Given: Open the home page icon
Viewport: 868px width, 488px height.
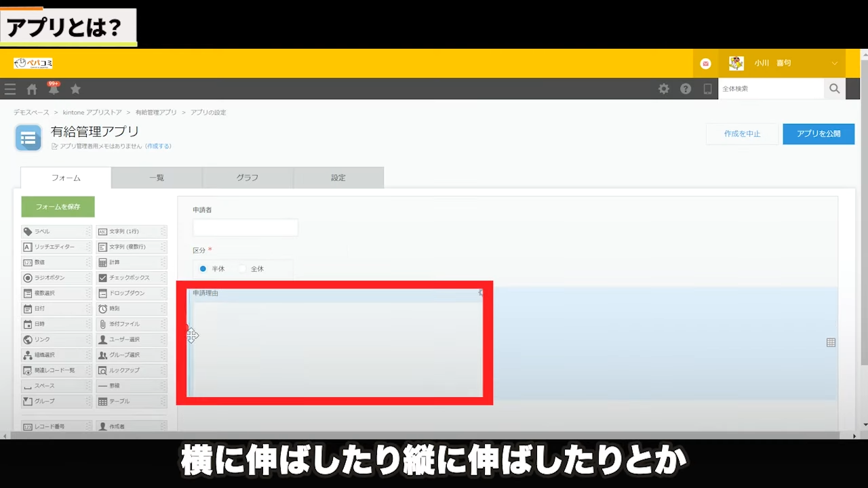Looking at the screenshot, I should coord(32,89).
